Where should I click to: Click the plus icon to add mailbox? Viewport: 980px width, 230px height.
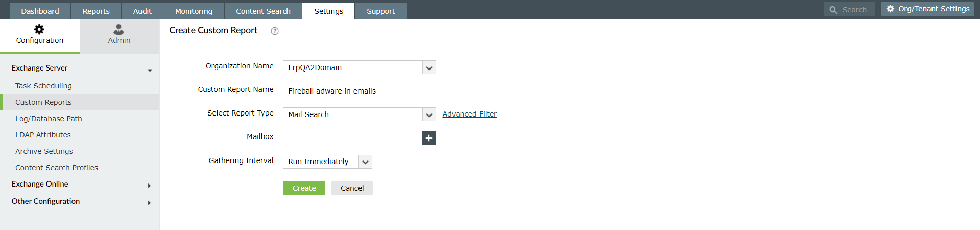tap(429, 138)
